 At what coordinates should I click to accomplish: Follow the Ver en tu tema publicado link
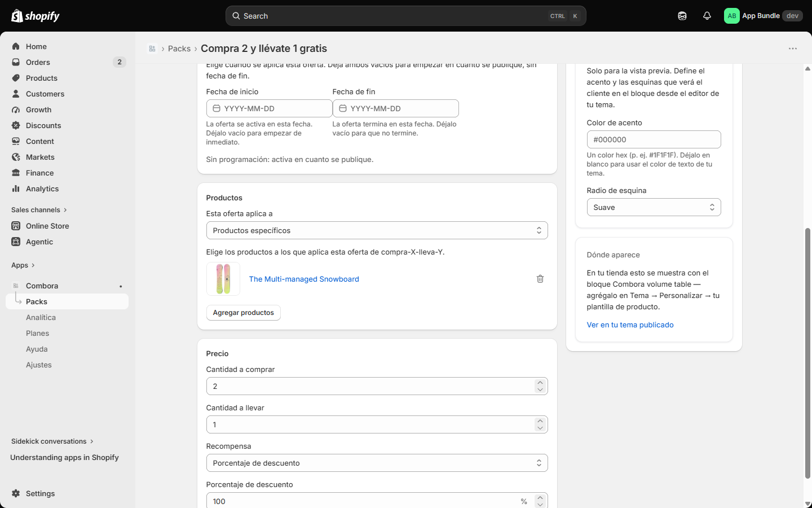(x=630, y=325)
